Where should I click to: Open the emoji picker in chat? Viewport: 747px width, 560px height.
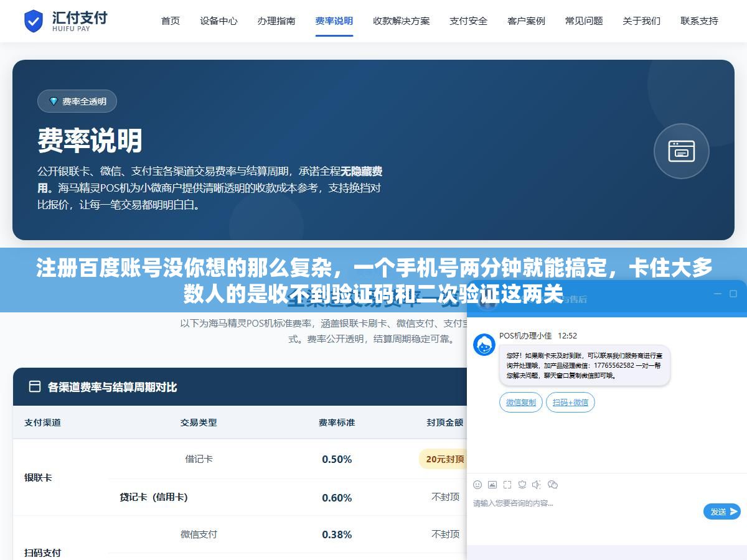(477, 484)
